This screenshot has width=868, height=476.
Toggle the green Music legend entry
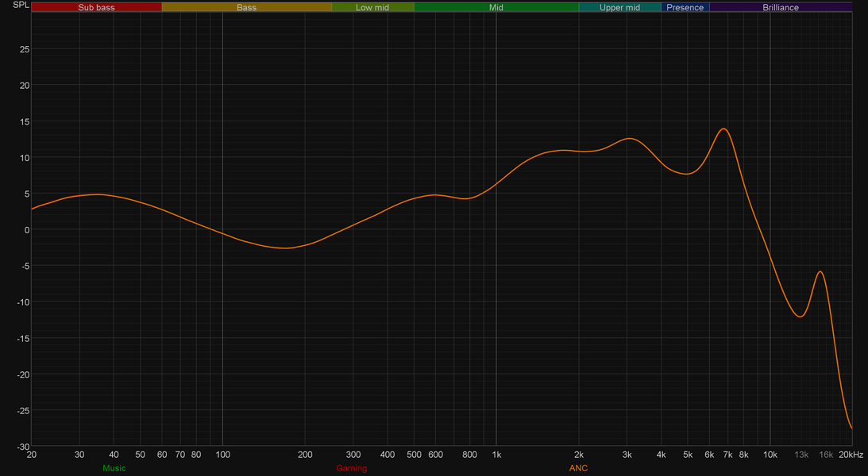click(x=114, y=468)
